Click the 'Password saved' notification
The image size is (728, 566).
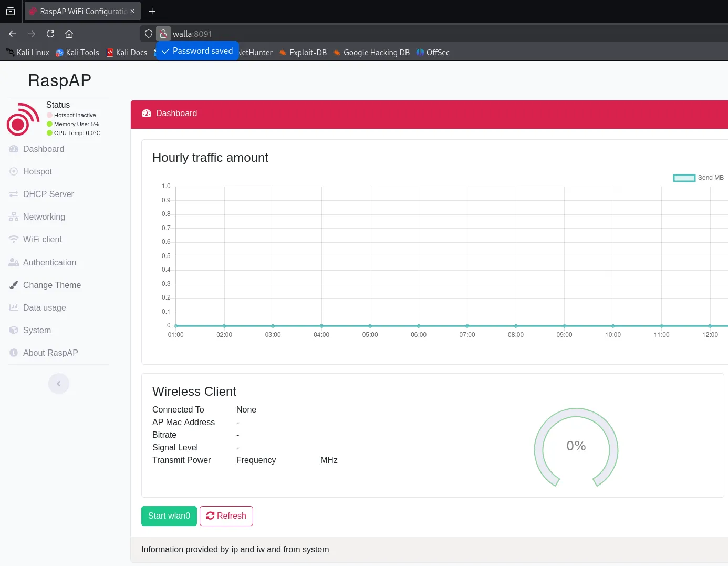(x=197, y=51)
